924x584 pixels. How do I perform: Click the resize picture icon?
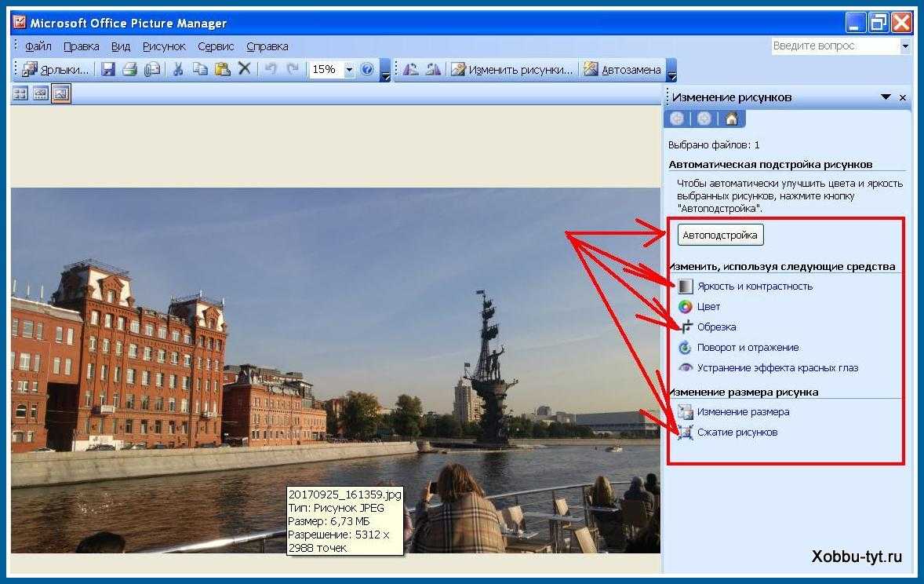[x=685, y=412]
